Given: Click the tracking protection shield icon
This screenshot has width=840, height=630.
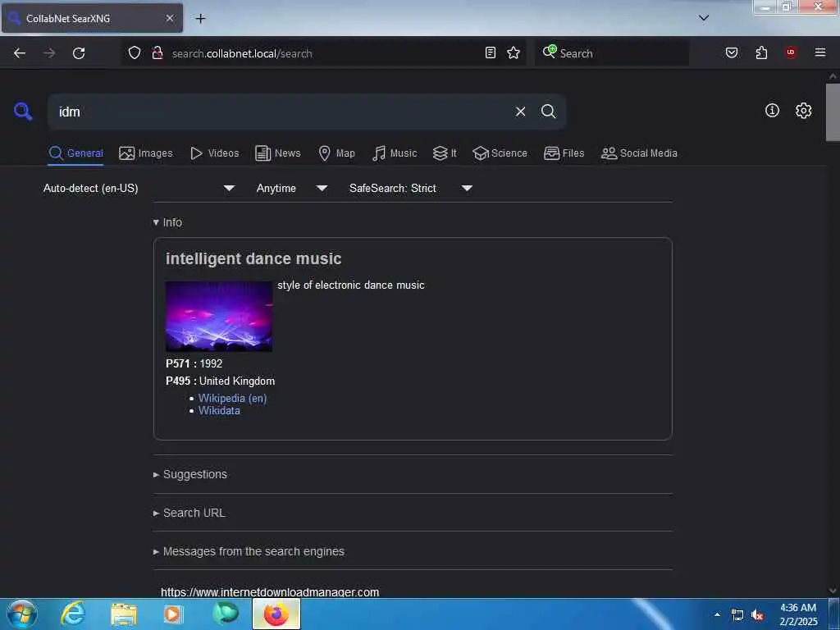Looking at the screenshot, I should point(135,52).
